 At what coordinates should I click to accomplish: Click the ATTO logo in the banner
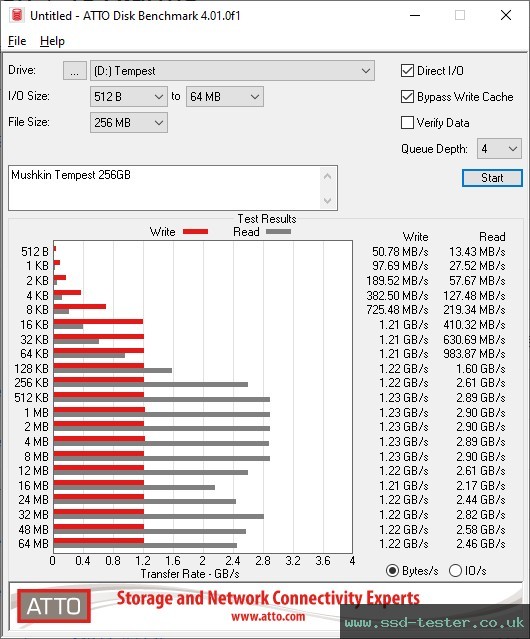click(54, 606)
